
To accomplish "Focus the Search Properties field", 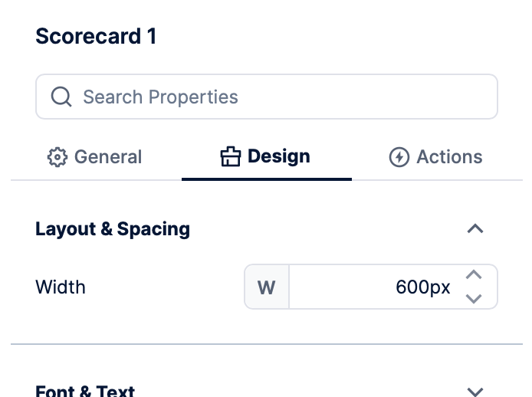I will point(276,97).
